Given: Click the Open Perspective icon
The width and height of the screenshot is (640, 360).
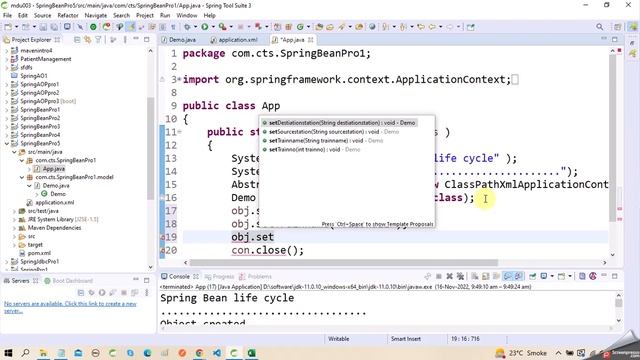Looking at the screenshot, I should [x=618, y=27].
